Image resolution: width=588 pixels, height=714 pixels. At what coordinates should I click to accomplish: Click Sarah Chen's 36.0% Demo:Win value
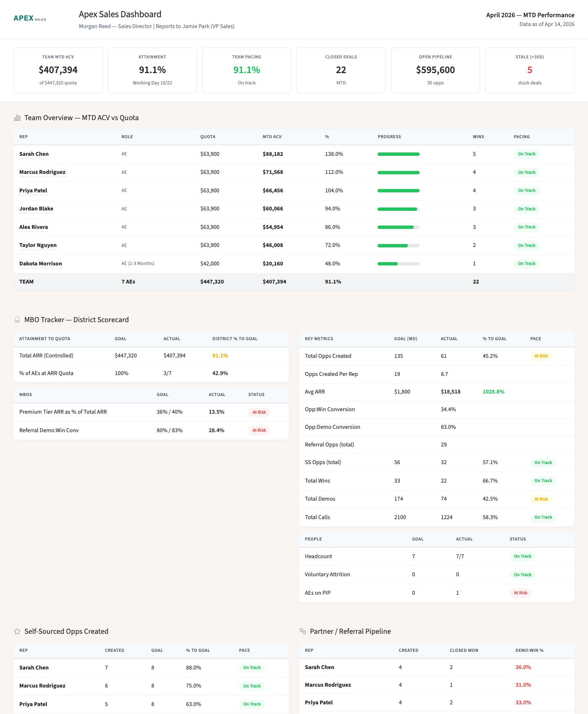[x=523, y=667]
